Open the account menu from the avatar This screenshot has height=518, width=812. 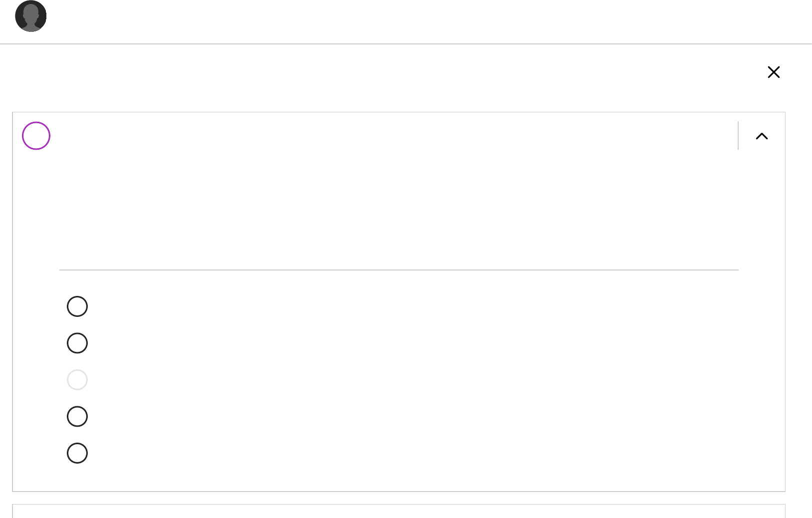tap(31, 16)
